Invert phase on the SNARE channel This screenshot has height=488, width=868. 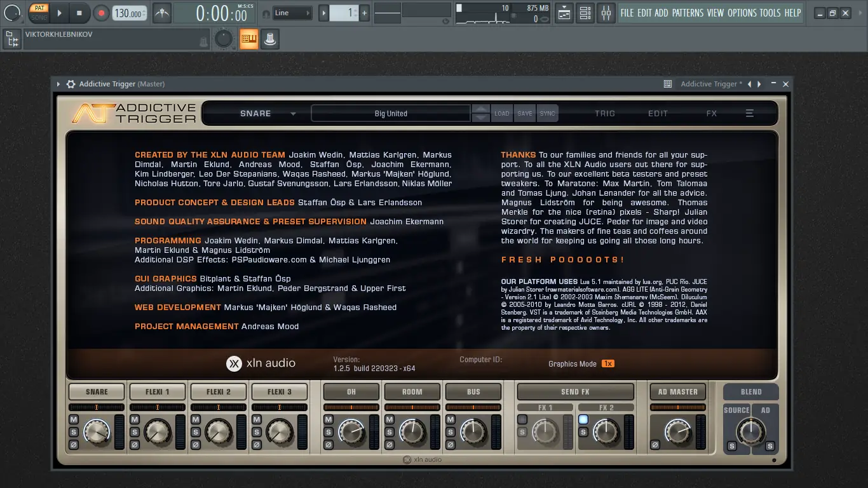pyautogui.click(x=74, y=444)
